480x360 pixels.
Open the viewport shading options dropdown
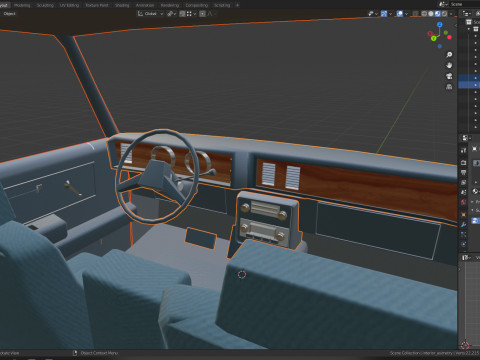pyautogui.click(x=451, y=14)
